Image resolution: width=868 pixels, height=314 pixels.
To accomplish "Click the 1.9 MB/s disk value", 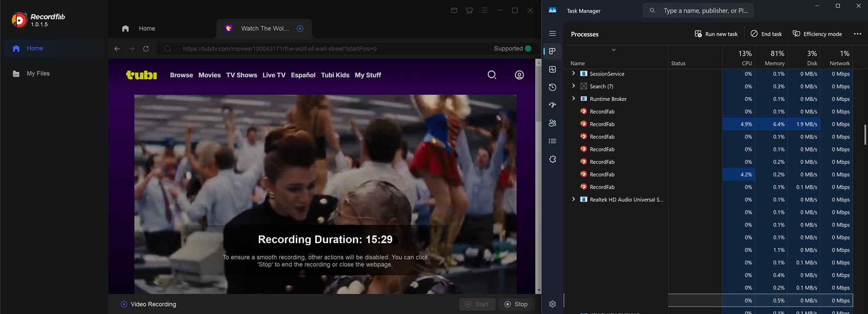I will pyautogui.click(x=806, y=124).
